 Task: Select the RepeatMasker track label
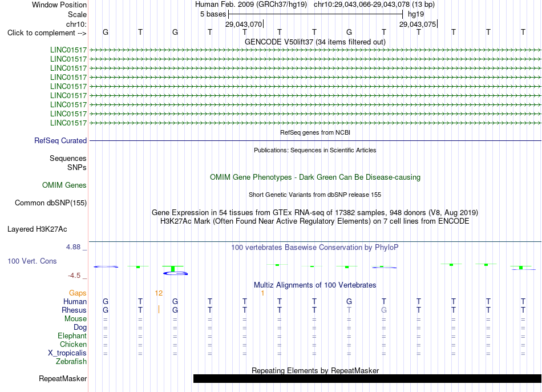click(x=63, y=379)
